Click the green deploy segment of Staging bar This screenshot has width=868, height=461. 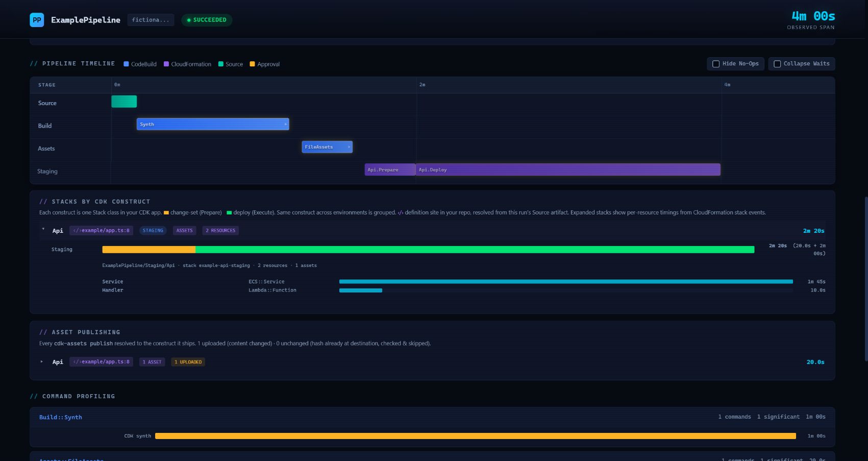click(475, 250)
